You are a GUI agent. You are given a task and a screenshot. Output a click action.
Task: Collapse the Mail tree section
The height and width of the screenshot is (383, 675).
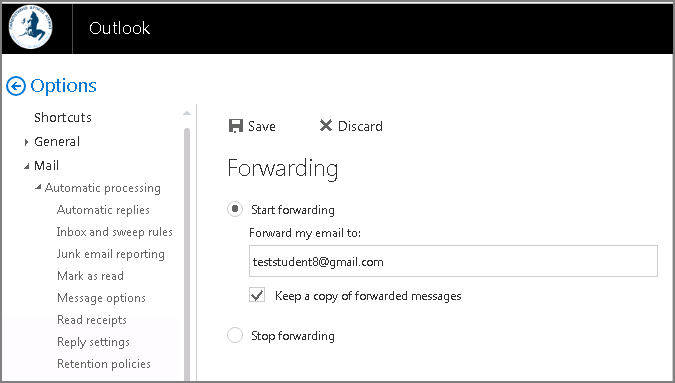27,166
